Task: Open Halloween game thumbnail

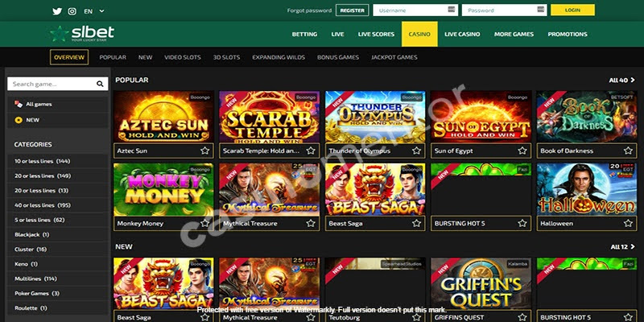Action: pyautogui.click(x=587, y=189)
